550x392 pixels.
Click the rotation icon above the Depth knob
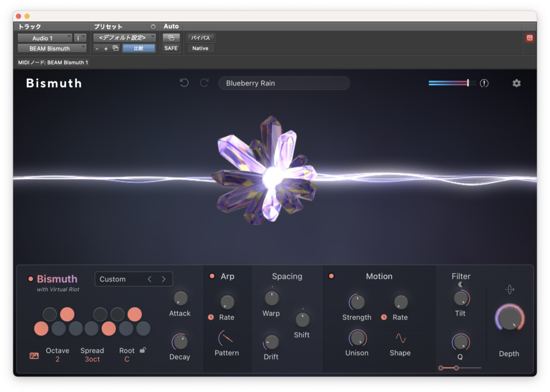coord(510,289)
